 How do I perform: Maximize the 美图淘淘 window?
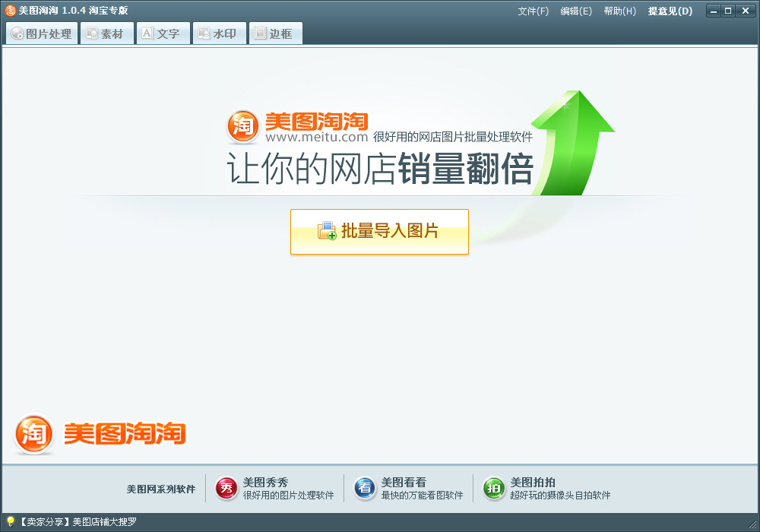[x=728, y=11]
